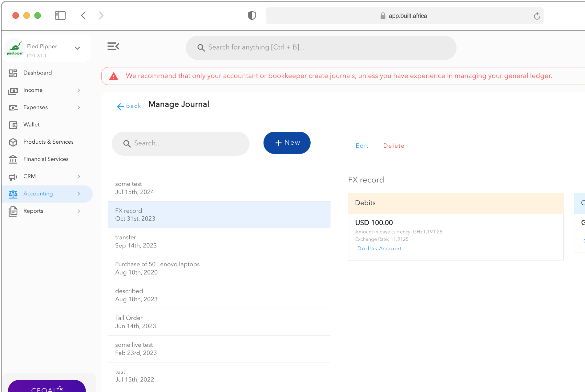
Task: Expand the Expenses submenu chevron
Action: click(79, 107)
